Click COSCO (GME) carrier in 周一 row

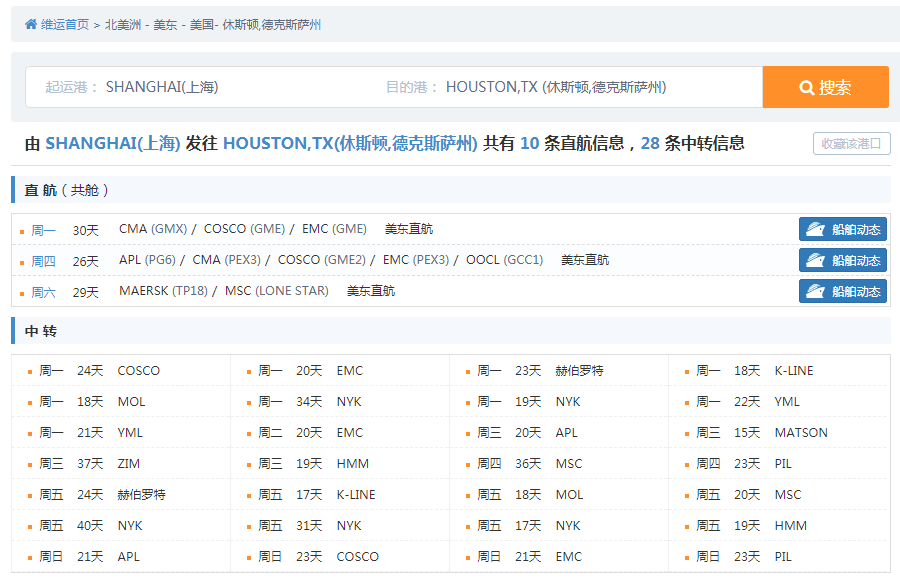tap(245, 229)
